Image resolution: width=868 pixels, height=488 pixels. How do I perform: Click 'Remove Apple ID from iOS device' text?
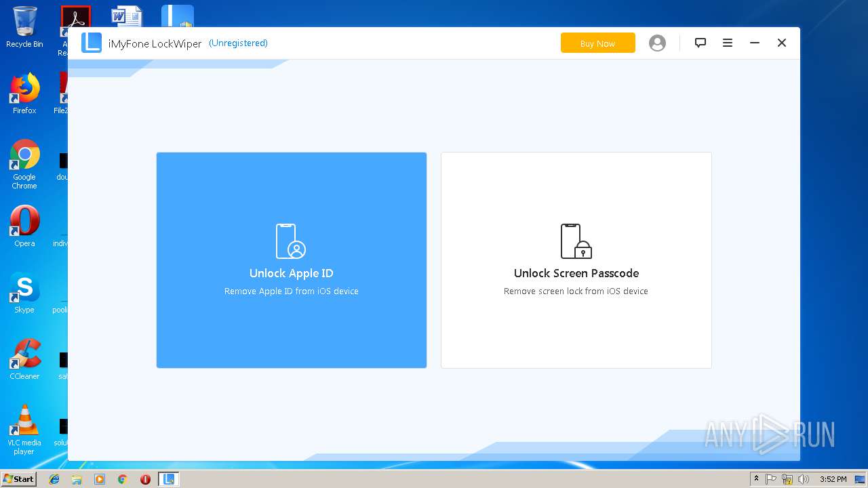292,291
